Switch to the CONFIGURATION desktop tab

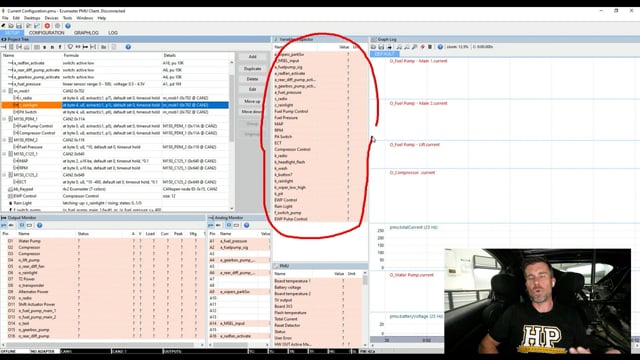pyautogui.click(x=47, y=33)
